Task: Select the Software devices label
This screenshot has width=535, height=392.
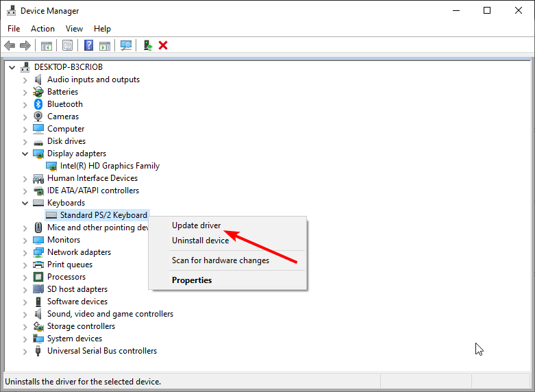Action: tap(77, 302)
